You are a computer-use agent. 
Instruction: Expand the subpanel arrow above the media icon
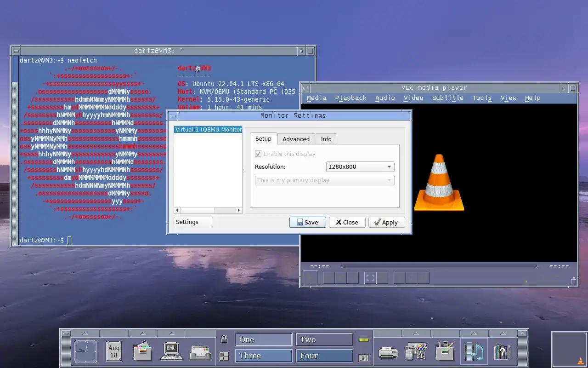click(x=474, y=333)
